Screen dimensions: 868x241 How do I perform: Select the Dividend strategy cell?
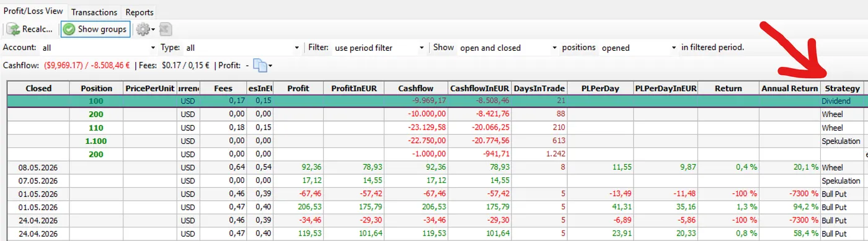pyautogui.click(x=843, y=101)
